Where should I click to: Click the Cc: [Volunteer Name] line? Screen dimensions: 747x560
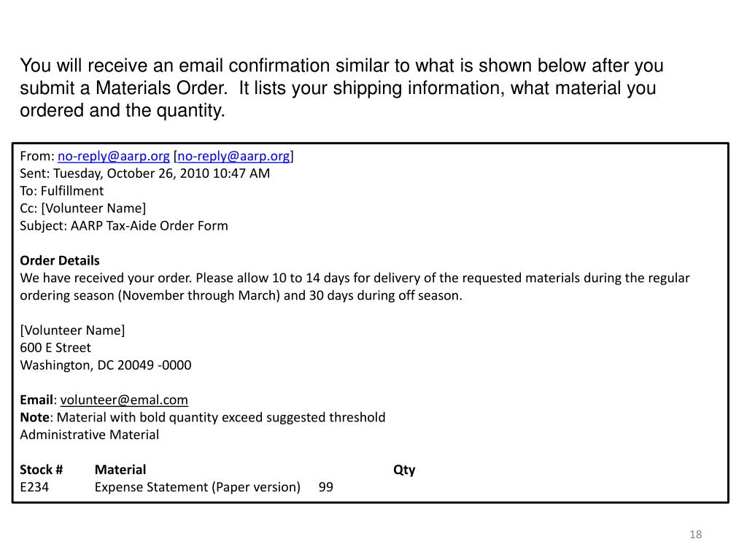pyautogui.click(x=83, y=209)
